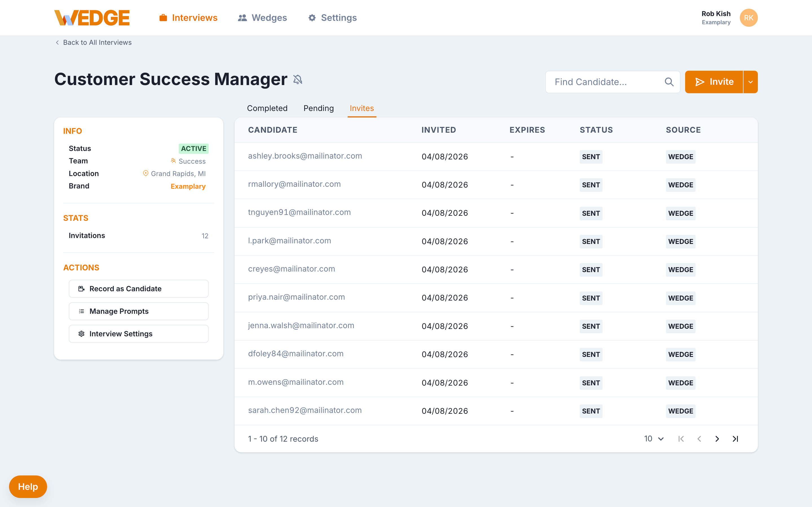Click the location pin next to Grand Rapids
This screenshot has height=507, width=812.
click(145, 173)
